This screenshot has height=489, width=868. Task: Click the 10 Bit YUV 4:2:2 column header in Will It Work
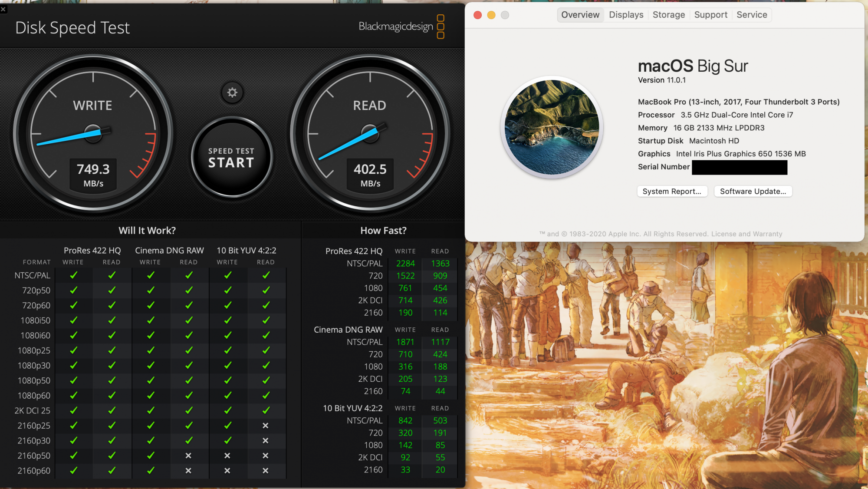[x=247, y=251]
